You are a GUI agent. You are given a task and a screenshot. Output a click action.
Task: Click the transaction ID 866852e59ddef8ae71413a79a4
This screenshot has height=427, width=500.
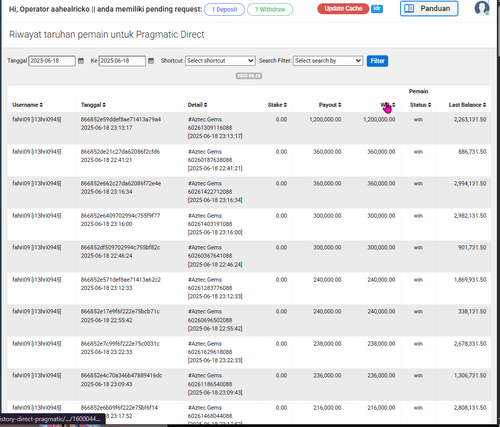point(121,119)
